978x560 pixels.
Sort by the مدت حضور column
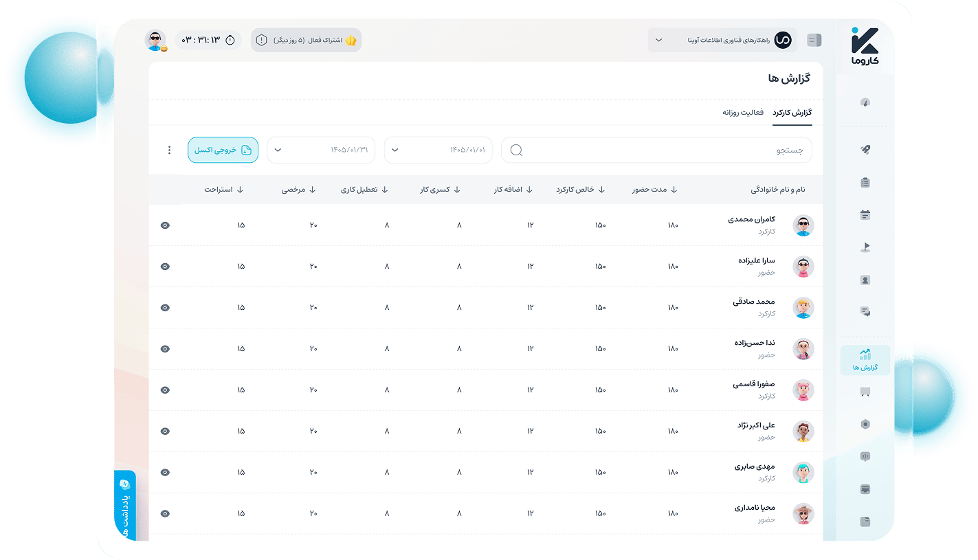[x=655, y=190]
